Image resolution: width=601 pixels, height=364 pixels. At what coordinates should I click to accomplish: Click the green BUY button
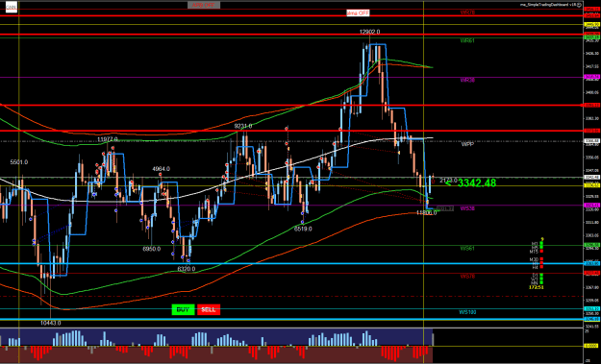pos(183,309)
